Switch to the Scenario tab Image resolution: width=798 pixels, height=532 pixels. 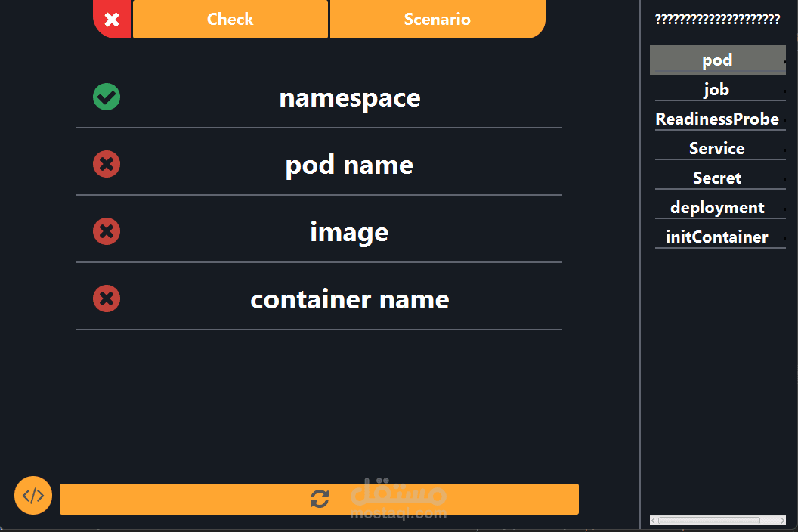[438, 19]
